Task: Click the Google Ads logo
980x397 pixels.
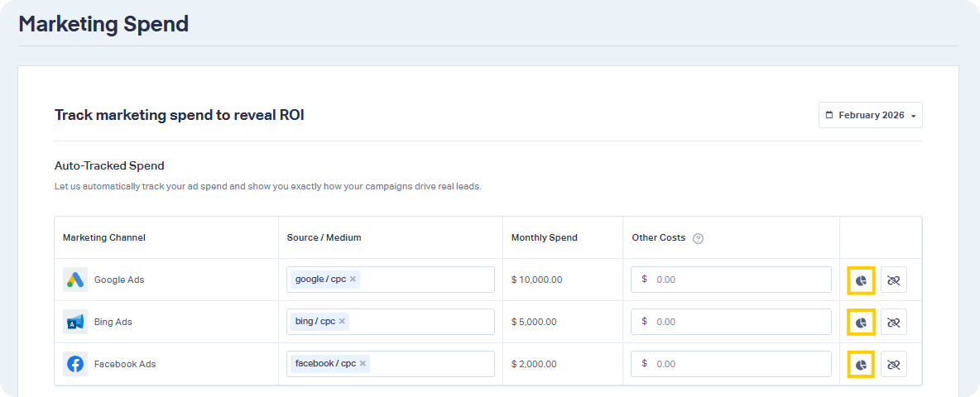Action: tap(75, 280)
